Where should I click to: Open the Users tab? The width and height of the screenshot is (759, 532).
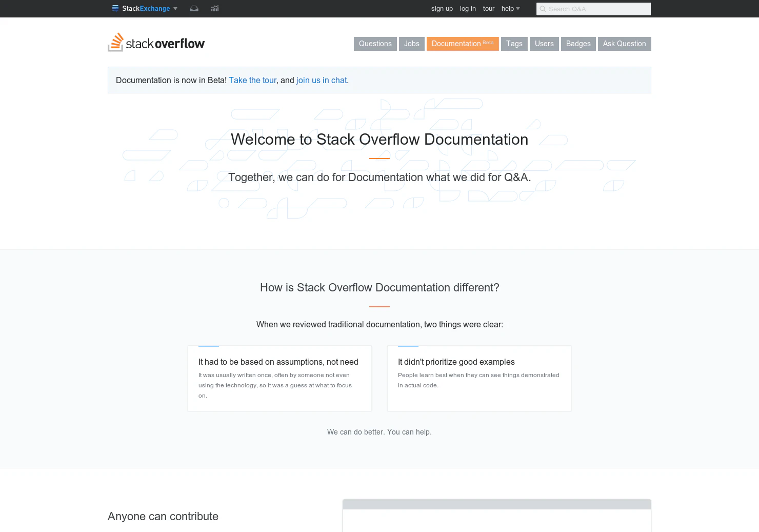click(544, 44)
